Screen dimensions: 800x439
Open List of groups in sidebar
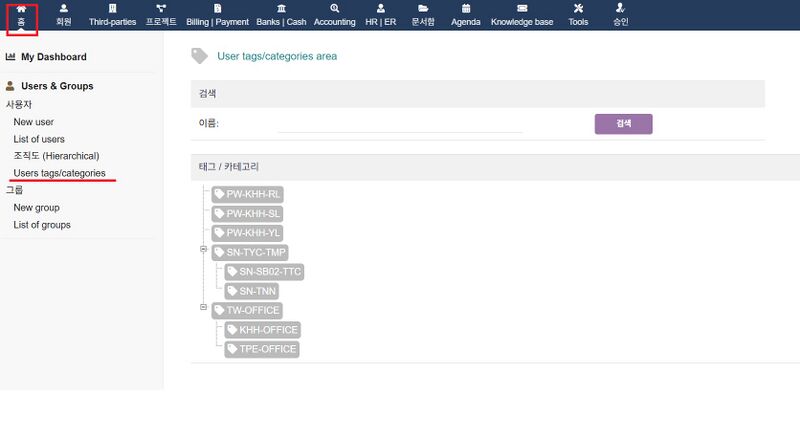[x=41, y=225]
